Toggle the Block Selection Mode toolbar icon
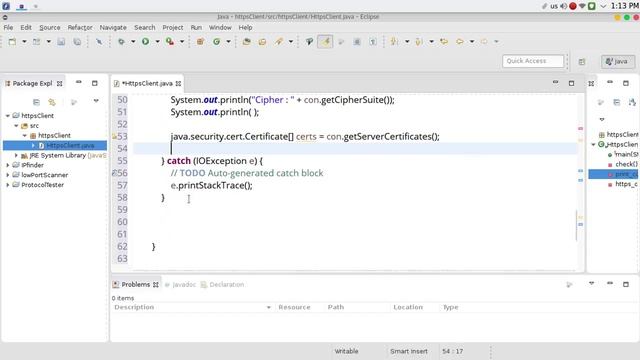Viewport: 640px width, 360px height. pyautogui.click(x=357, y=42)
